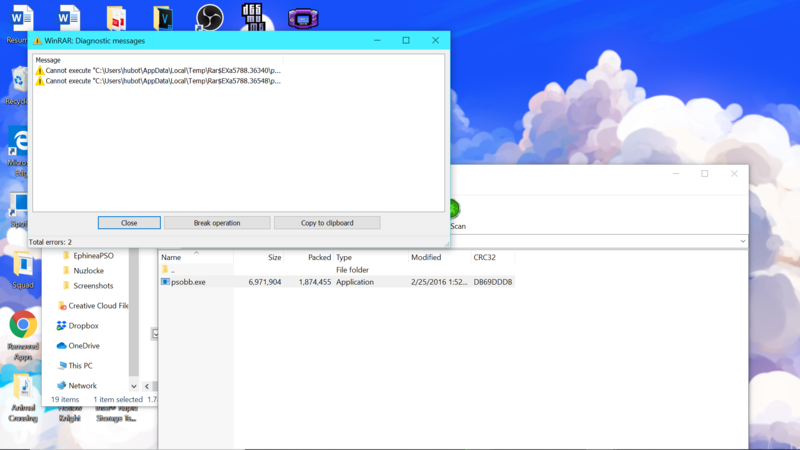Screen dimensions: 800x450
Task: Click the This PC icon in the sidebar
Action: [62, 366]
